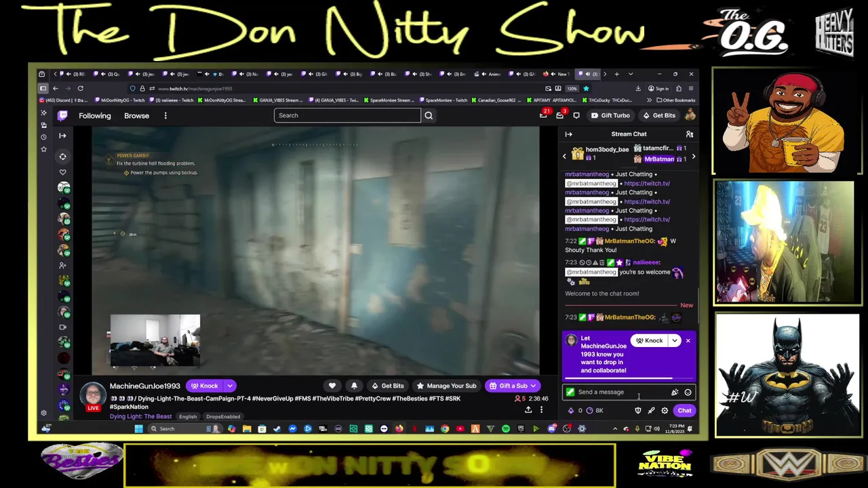Open the Gift a Sub dropdown
The width and height of the screenshot is (868, 488).
pos(513,386)
